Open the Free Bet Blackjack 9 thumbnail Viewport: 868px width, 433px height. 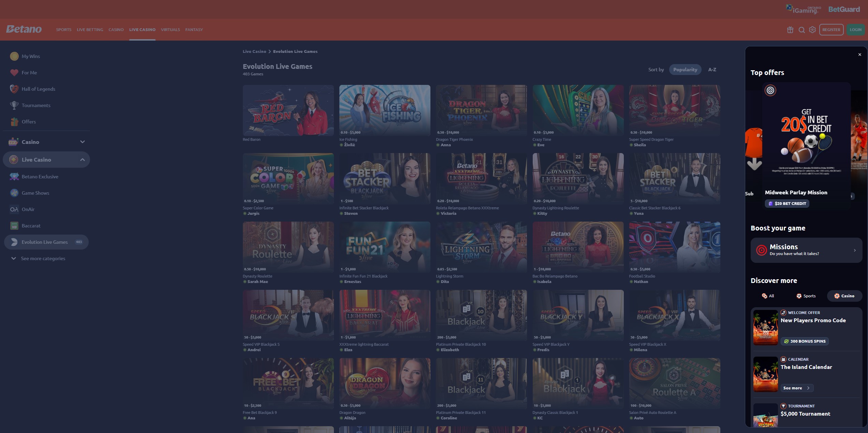click(288, 384)
